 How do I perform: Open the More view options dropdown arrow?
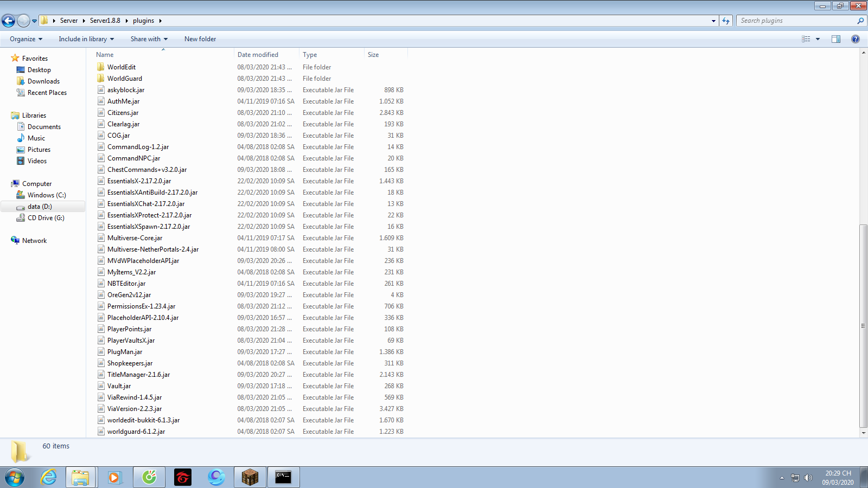coord(818,39)
